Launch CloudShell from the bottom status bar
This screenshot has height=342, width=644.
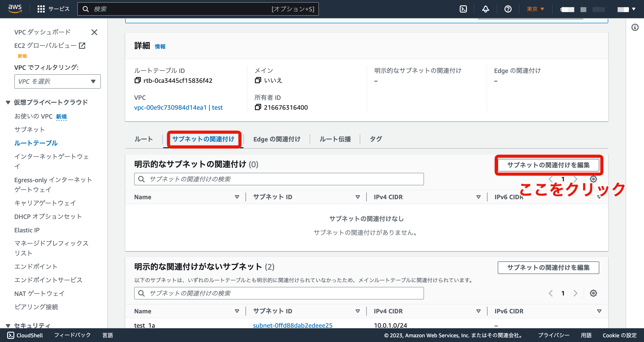pos(26,335)
